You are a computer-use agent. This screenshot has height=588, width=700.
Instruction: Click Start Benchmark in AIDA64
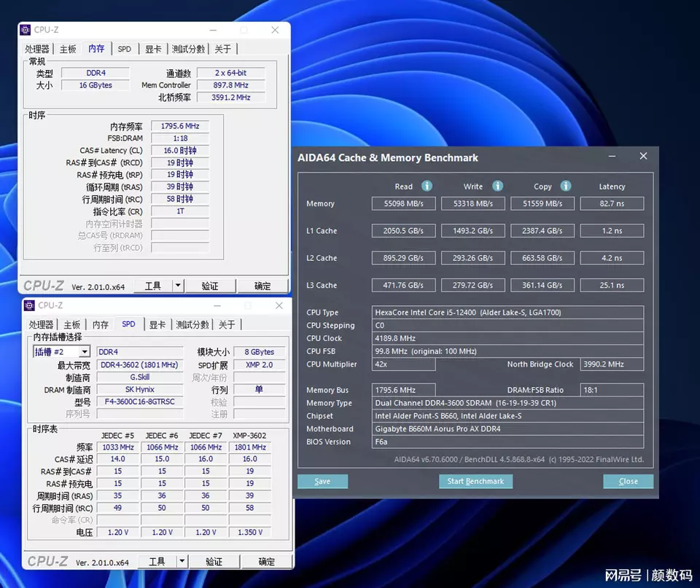click(x=475, y=482)
